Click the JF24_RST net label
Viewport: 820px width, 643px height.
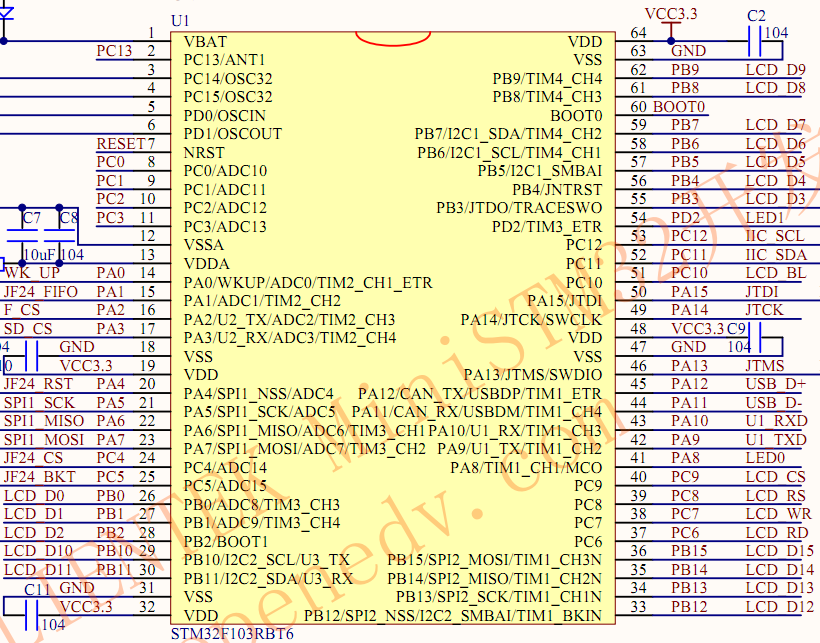(38, 384)
